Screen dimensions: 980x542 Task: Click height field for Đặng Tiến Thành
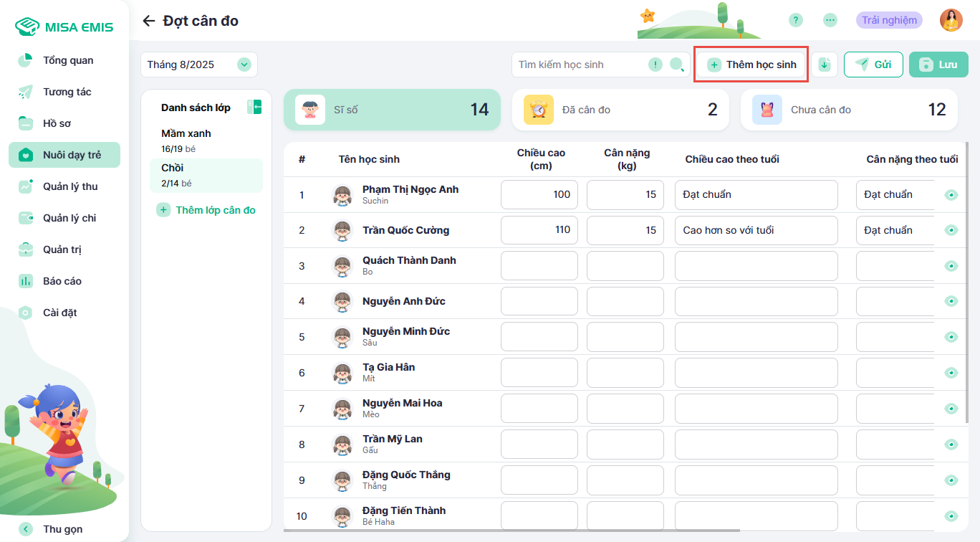[539, 516]
